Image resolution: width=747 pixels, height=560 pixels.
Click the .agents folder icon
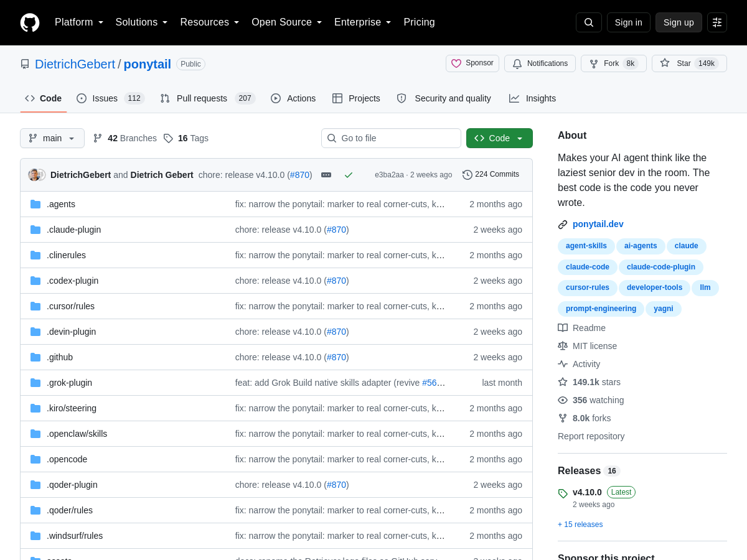pyautogui.click(x=35, y=204)
